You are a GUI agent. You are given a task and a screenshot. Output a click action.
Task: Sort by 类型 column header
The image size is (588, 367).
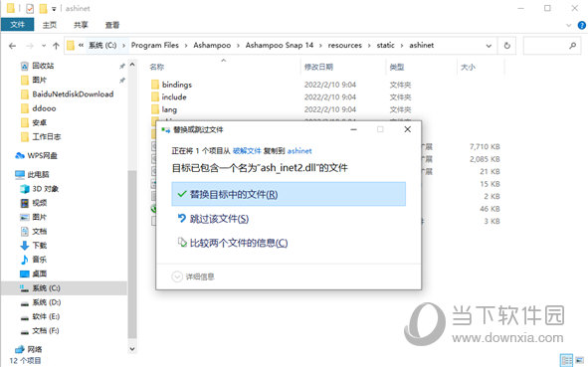[x=396, y=67]
